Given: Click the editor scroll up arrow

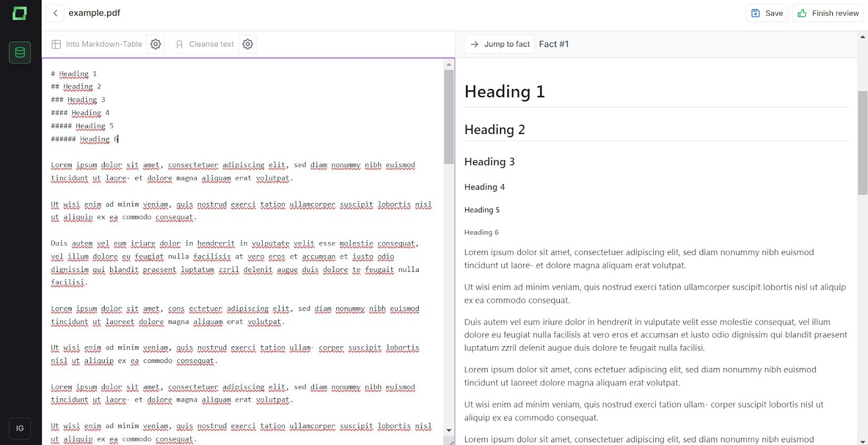Looking at the screenshot, I should click(449, 64).
